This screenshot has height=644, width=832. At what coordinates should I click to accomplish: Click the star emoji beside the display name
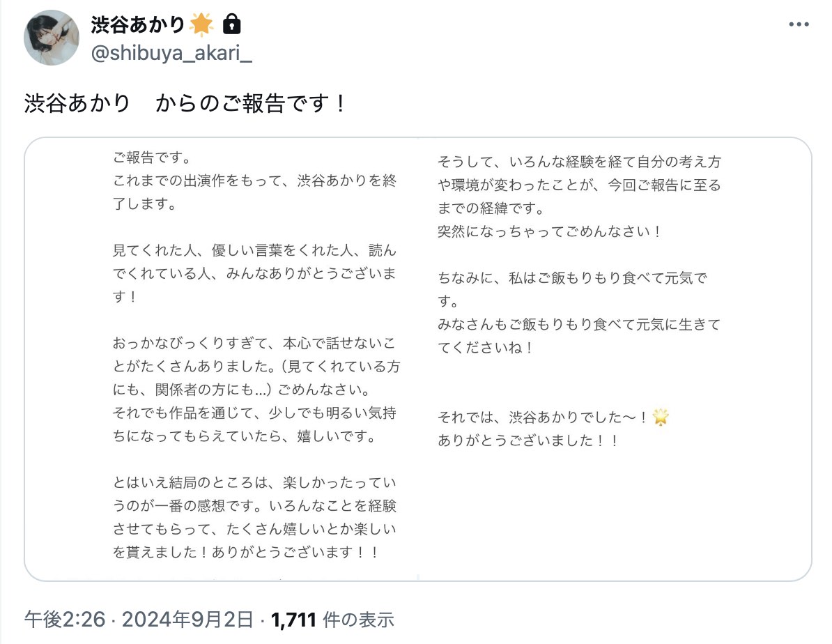click(202, 25)
